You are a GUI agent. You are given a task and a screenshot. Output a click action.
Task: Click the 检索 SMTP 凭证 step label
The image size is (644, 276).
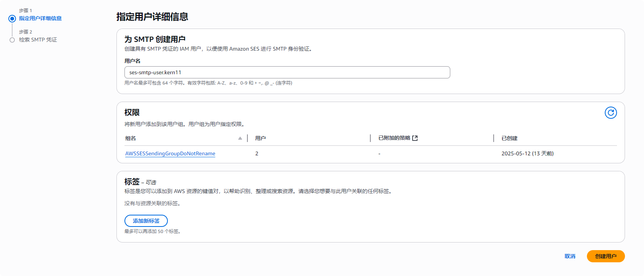click(38, 40)
